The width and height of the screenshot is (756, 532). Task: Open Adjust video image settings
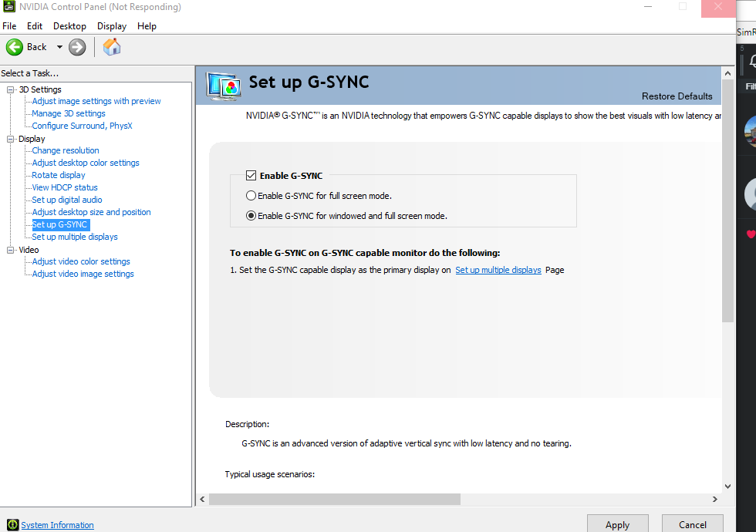(83, 274)
